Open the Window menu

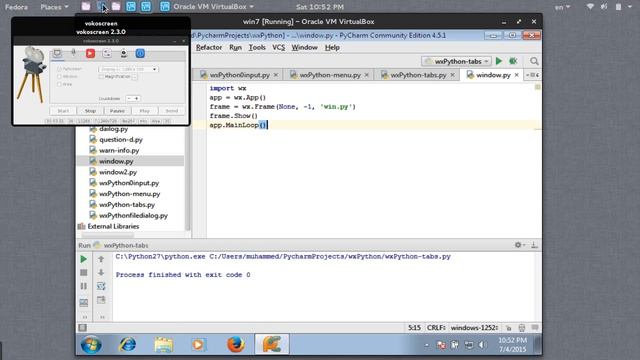coord(304,48)
